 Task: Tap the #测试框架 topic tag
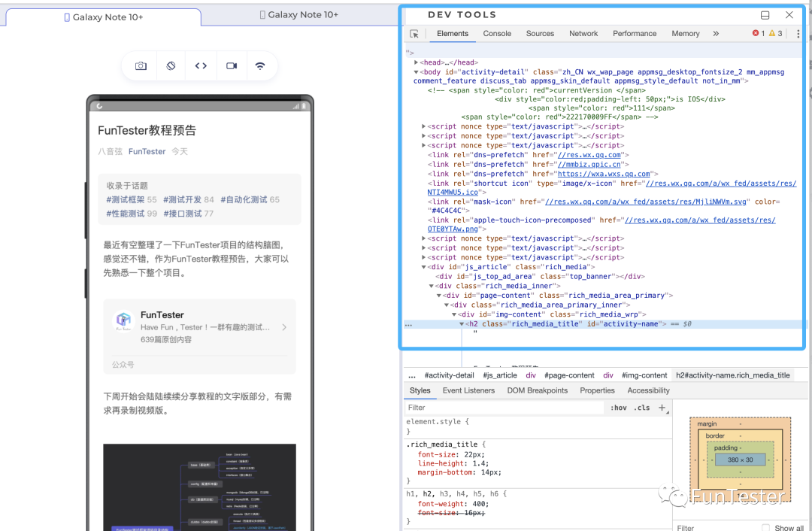[126, 199]
